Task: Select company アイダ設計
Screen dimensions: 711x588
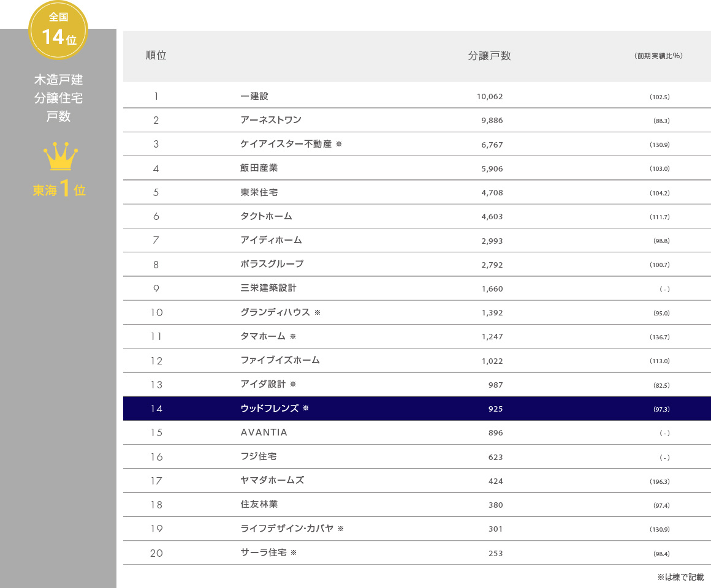Action: [263, 384]
